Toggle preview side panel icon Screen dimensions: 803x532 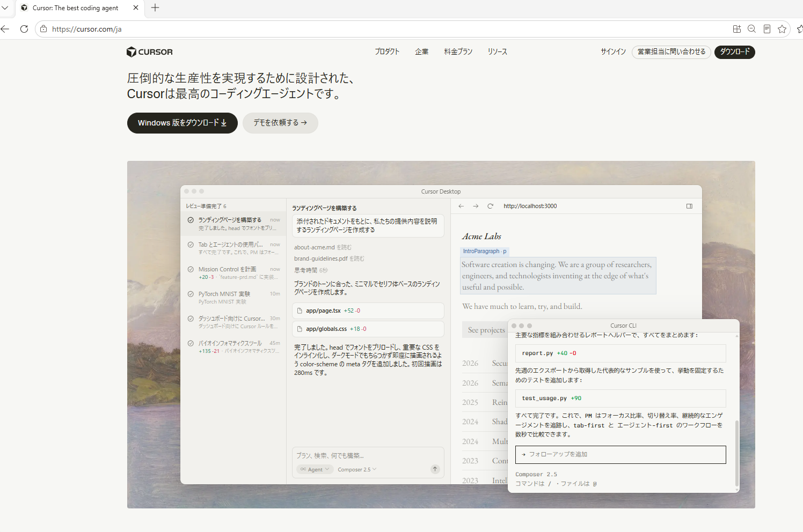tap(689, 206)
